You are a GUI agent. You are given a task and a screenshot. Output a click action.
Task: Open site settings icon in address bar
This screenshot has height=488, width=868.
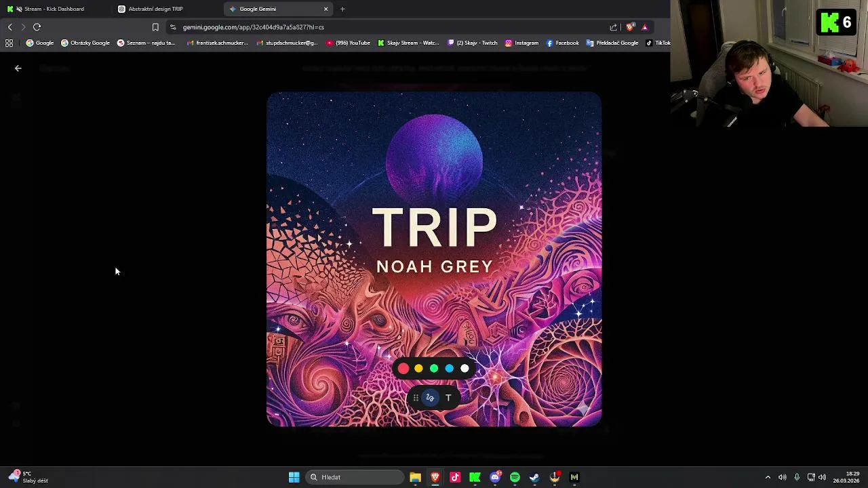pyautogui.click(x=173, y=27)
